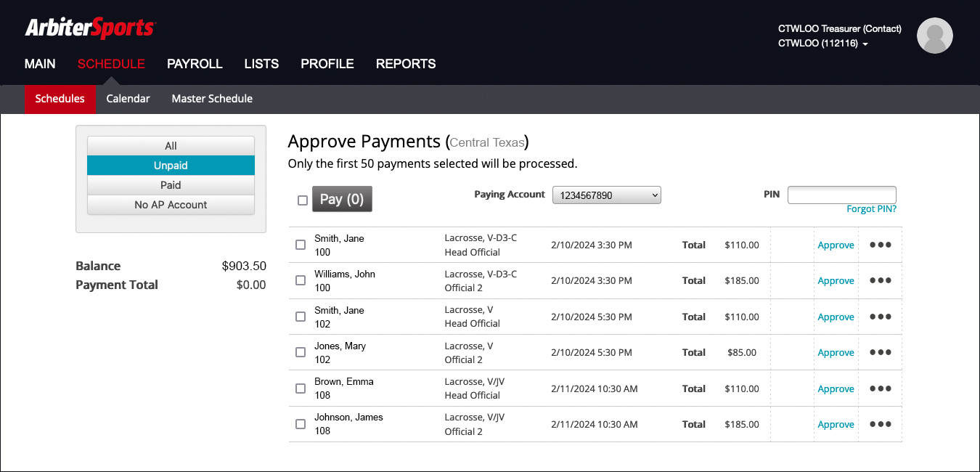
Task: Check the select-all box beside Pay button
Action: pyautogui.click(x=303, y=200)
